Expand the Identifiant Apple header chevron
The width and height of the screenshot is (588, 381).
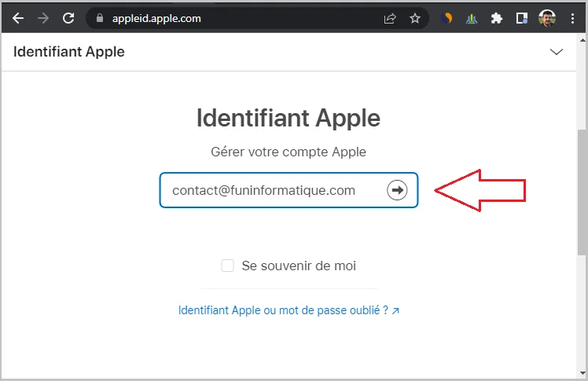(x=556, y=52)
